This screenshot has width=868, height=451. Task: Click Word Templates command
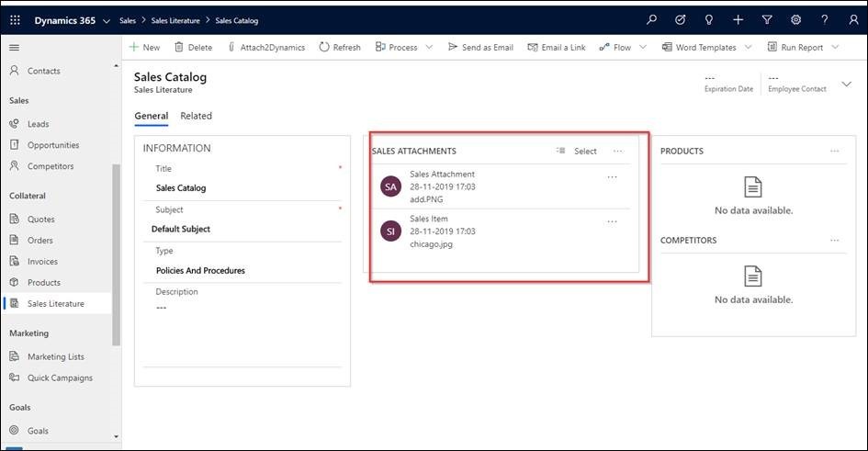[x=699, y=48]
